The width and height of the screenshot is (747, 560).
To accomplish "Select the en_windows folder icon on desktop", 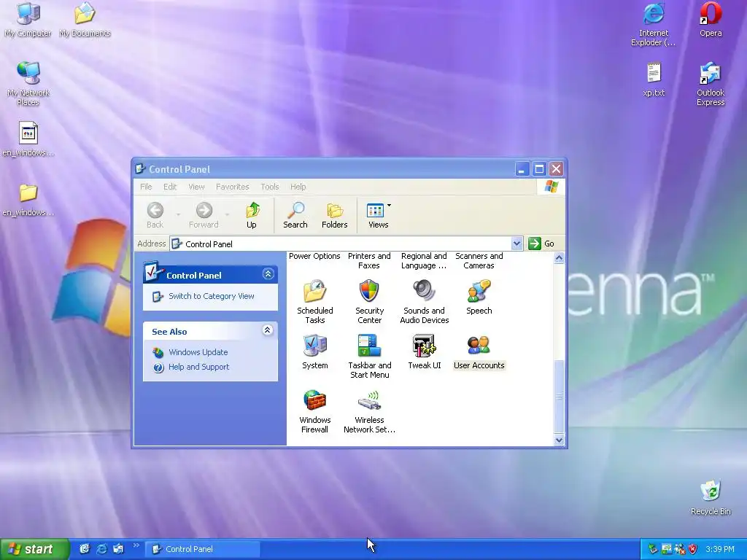I will pos(28,199).
